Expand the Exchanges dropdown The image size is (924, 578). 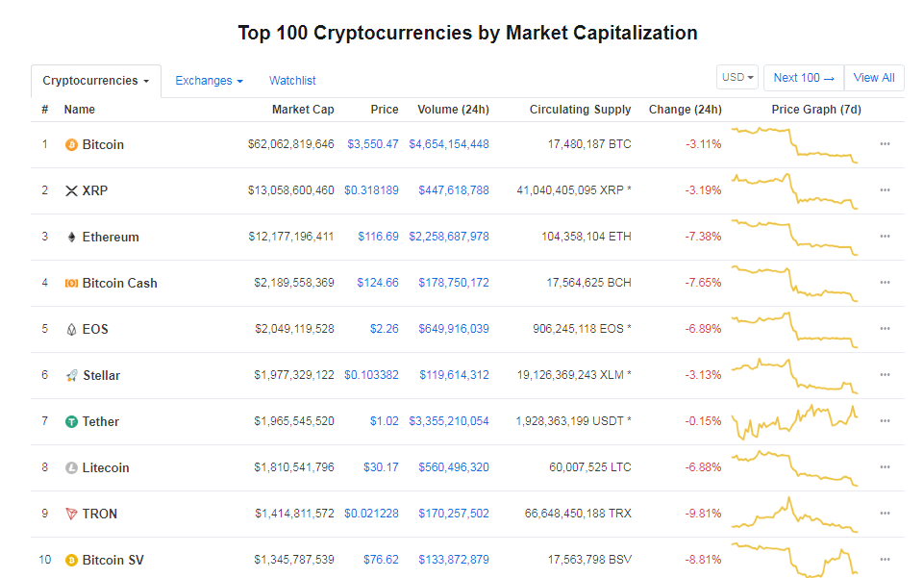(209, 81)
